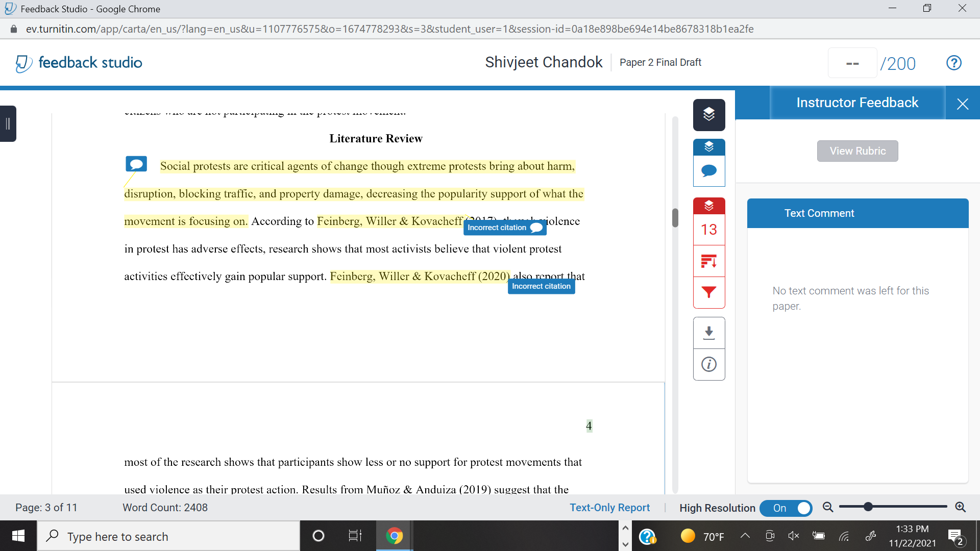This screenshot has width=980, height=551.
Task: Click the zoom in magnifier
Action: [x=960, y=507]
